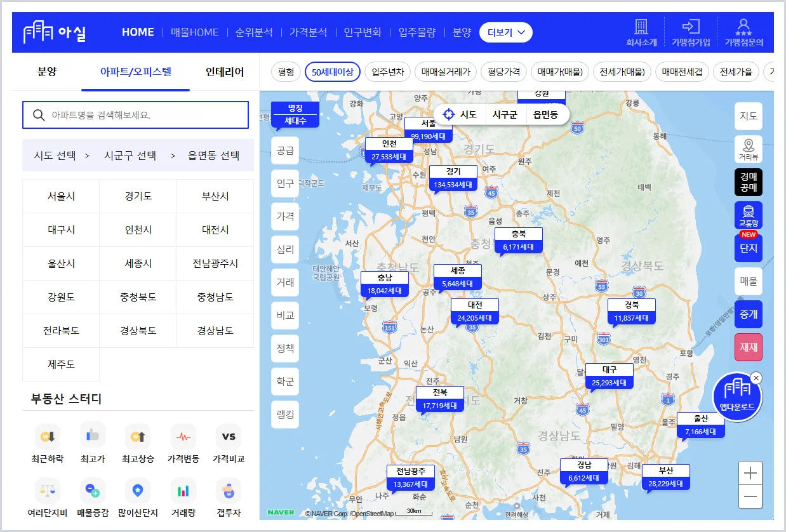The width and height of the screenshot is (786, 532).
Task: Open 매물증감 icon
Action: (x=93, y=491)
